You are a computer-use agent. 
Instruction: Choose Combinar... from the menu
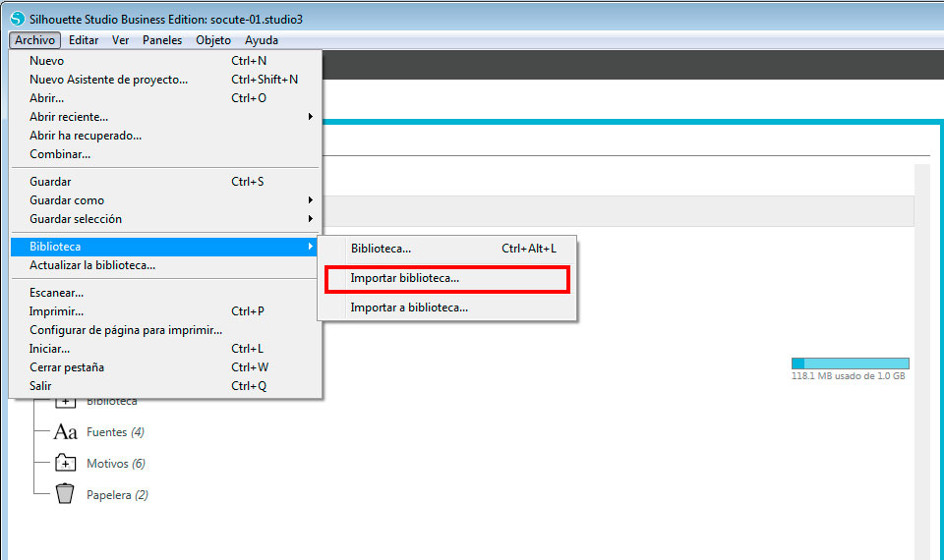(165, 154)
